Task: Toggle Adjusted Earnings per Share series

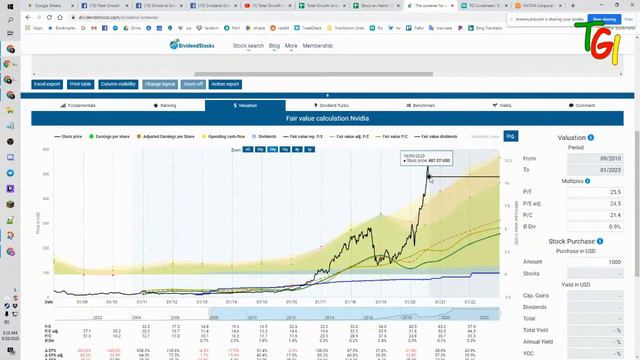Action: click(x=165, y=136)
